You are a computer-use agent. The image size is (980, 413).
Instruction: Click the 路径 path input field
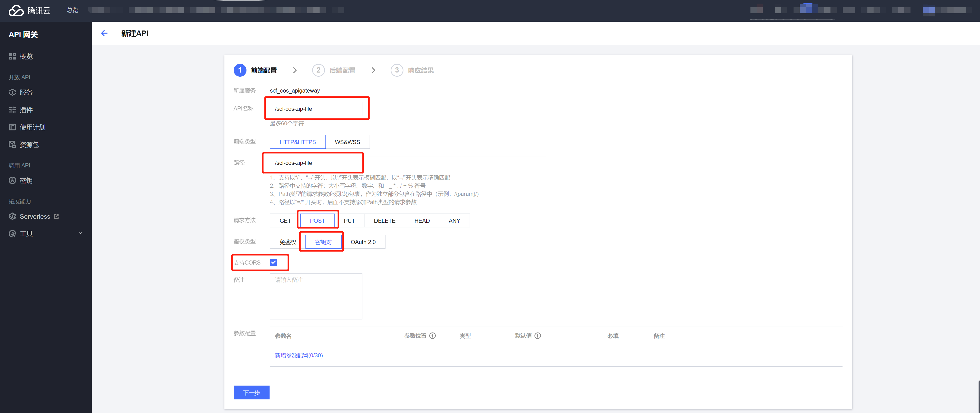(408, 163)
